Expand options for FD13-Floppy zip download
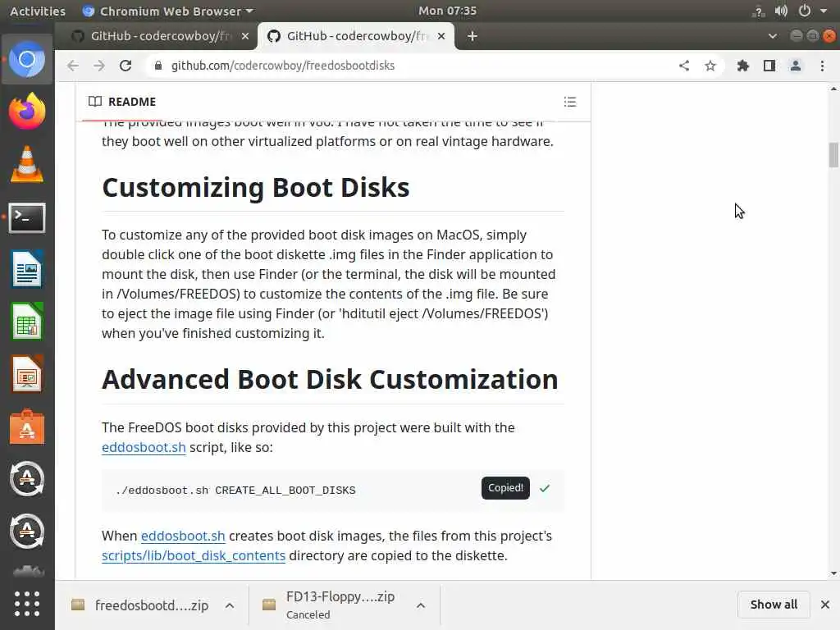This screenshot has height=630, width=840. click(x=421, y=605)
